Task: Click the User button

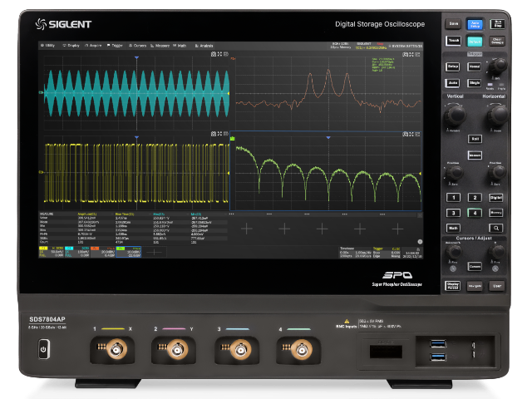Action: 497,286
